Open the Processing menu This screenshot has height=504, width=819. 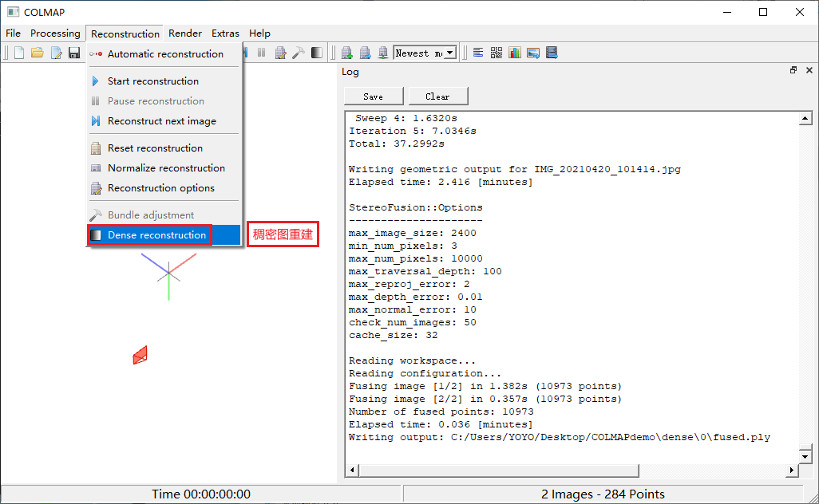55,33
